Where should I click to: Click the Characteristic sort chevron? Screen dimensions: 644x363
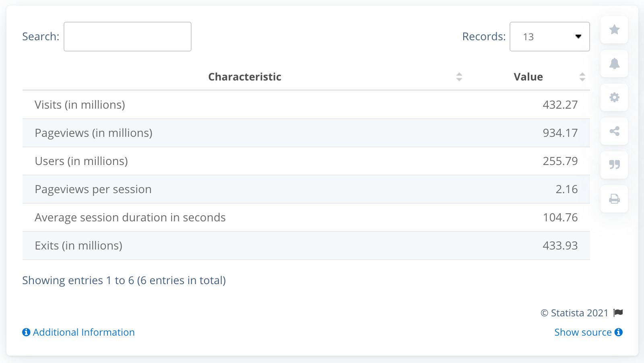click(459, 76)
